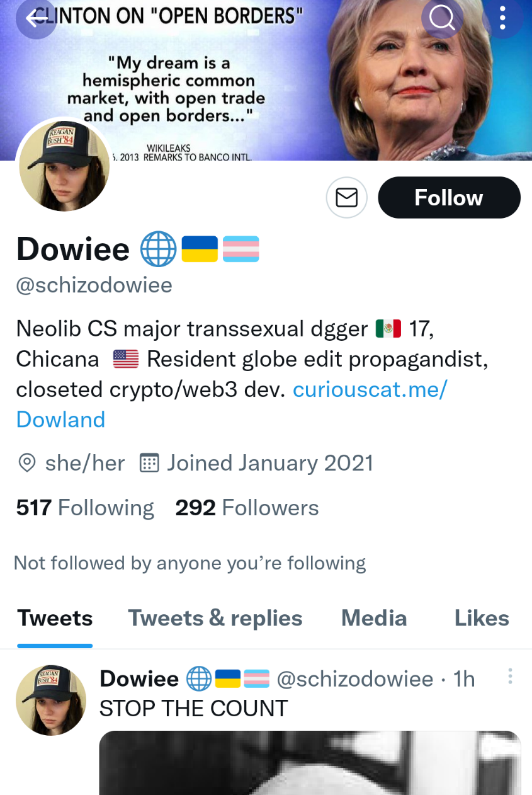Image resolution: width=532 pixels, height=795 pixels.
Task: Tap the calendar Joined icon
Action: click(149, 464)
